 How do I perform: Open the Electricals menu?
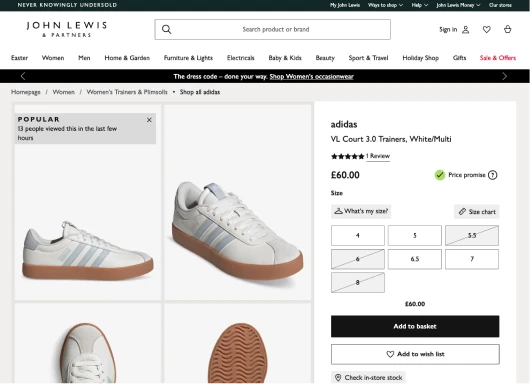click(241, 58)
